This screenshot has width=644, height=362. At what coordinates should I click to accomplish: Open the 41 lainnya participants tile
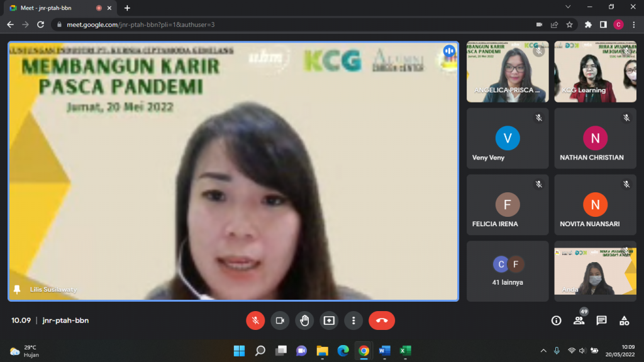tap(508, 271)
